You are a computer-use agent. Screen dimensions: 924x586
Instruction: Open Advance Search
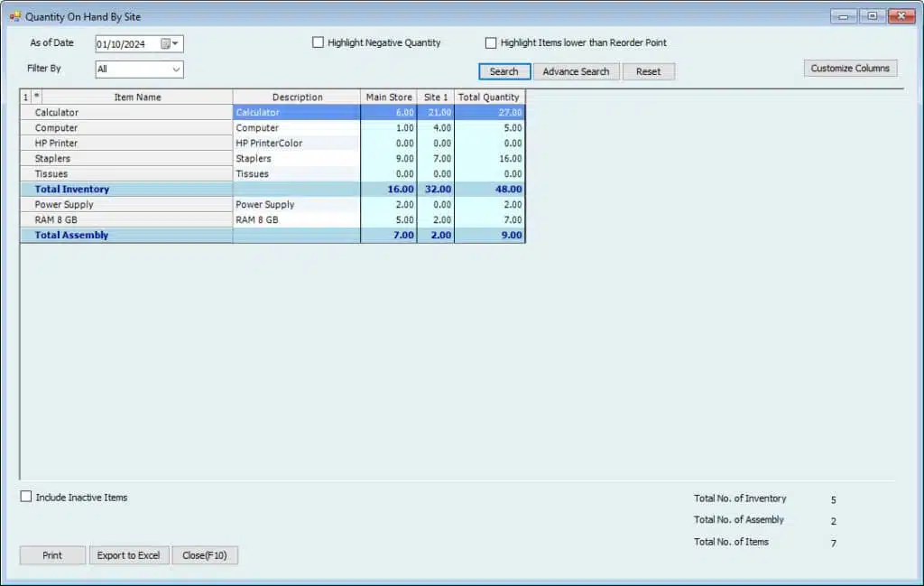click(576, 71)
